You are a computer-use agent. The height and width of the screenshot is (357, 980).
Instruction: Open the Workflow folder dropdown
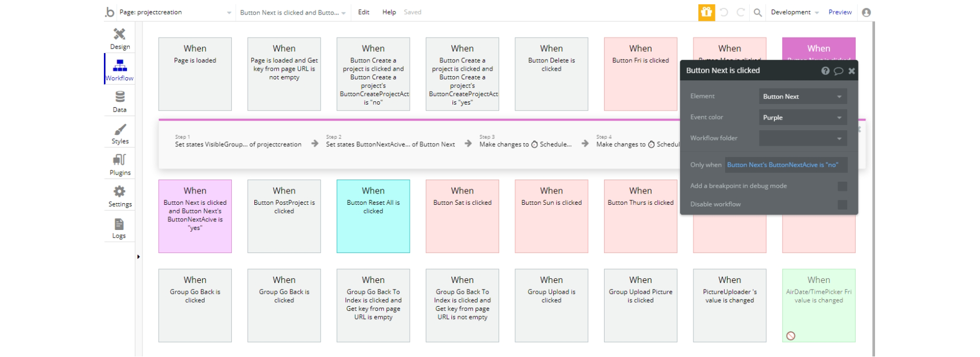(x=803, y=138)
